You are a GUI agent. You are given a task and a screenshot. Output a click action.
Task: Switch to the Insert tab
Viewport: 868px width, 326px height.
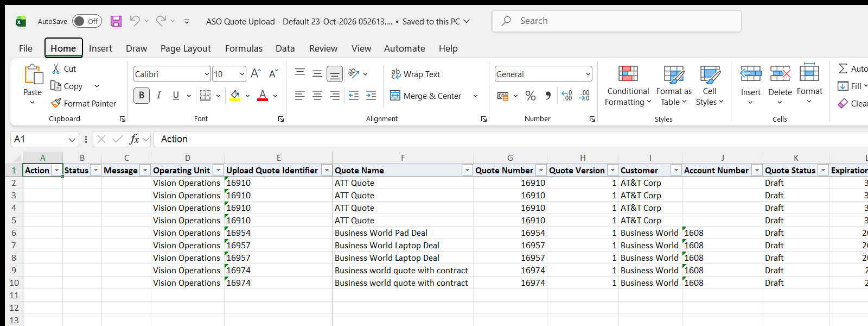click(100, 48)
